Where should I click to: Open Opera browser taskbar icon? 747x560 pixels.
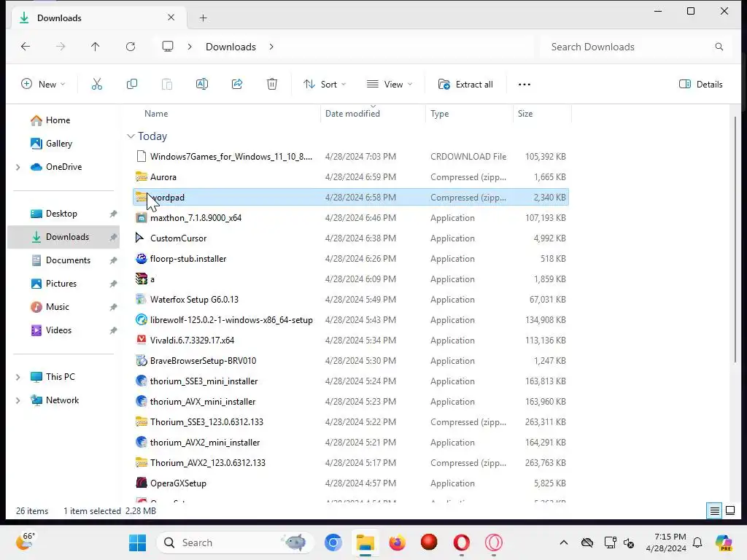click(x=461, y=542)
